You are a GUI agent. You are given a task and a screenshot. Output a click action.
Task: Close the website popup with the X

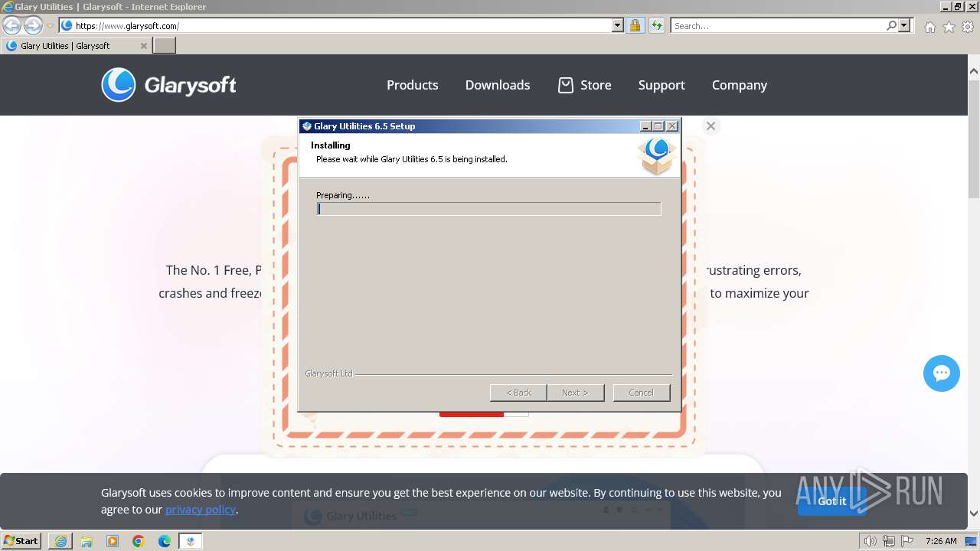pyautogui.click(x=710, y=126)
